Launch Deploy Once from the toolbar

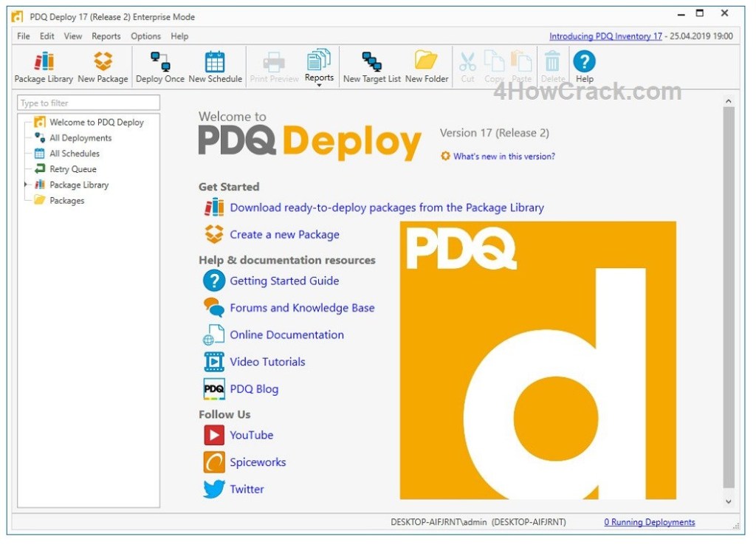pos(160,67)
